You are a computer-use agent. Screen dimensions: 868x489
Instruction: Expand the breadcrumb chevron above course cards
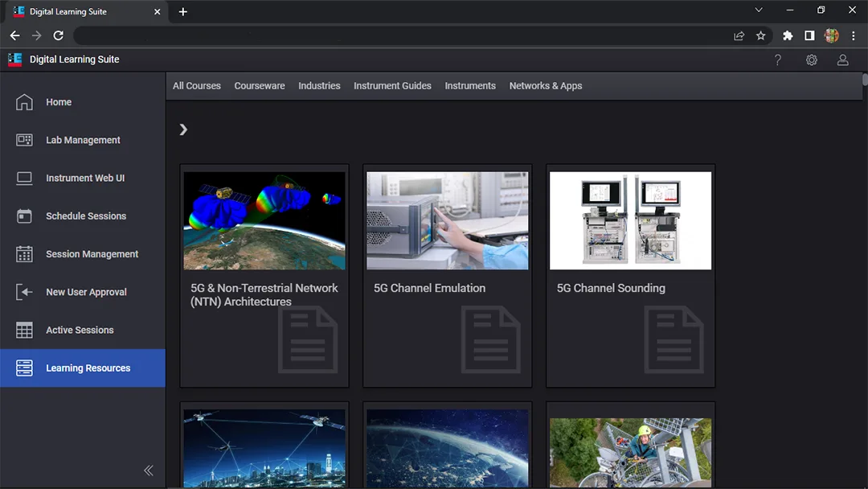click(183, 129)
